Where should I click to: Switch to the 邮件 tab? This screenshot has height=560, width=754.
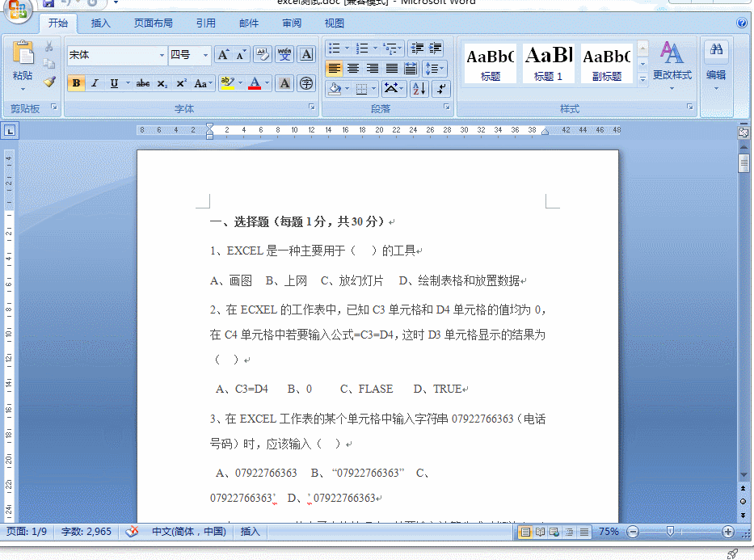coord(249,23)
